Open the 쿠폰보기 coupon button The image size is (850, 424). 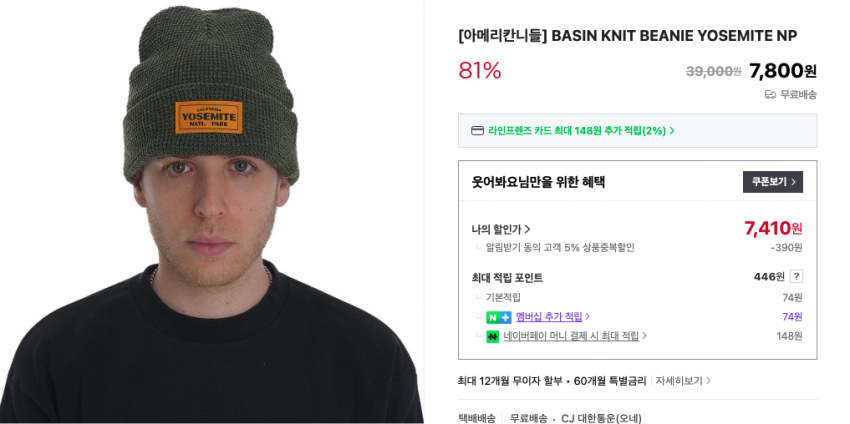tap(772, 182)
